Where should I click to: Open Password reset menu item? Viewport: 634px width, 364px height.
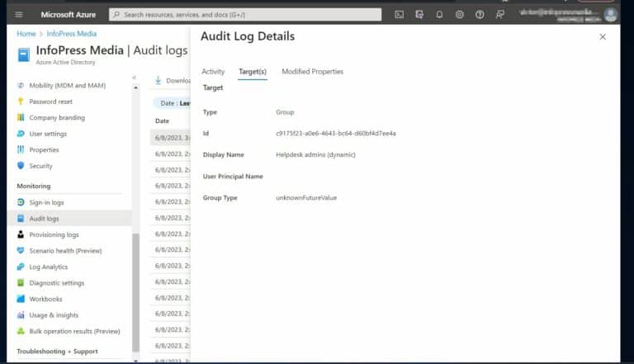point(51,102)
